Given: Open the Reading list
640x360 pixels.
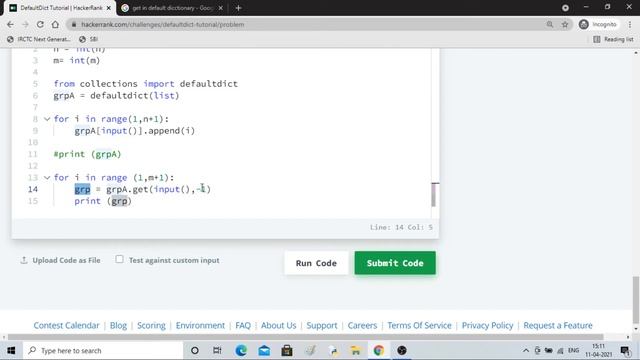Looking at the screenshot, I should pos(613,39).
